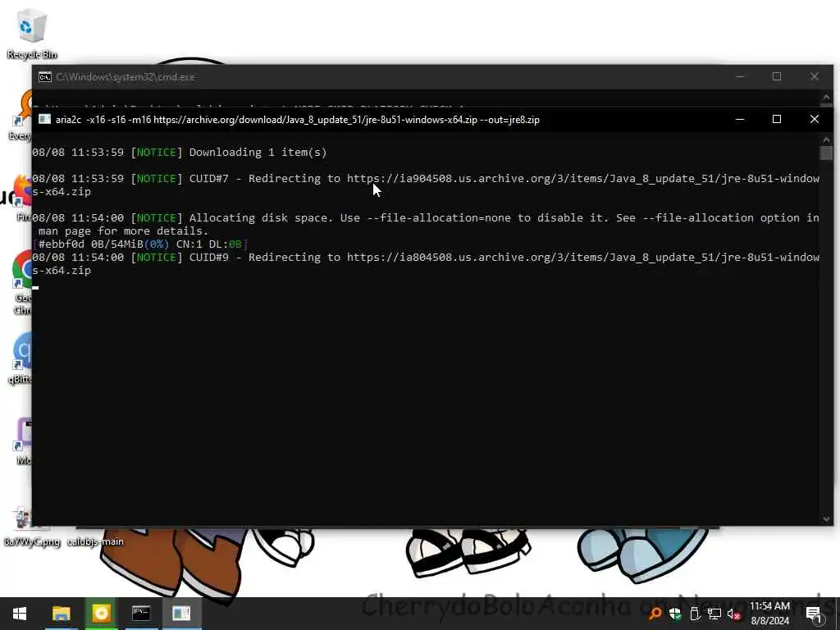Switch to the cmd.exe taskbar button
Image resolution: width=840 pixels, height=630 pixels.
coord(141,614)
